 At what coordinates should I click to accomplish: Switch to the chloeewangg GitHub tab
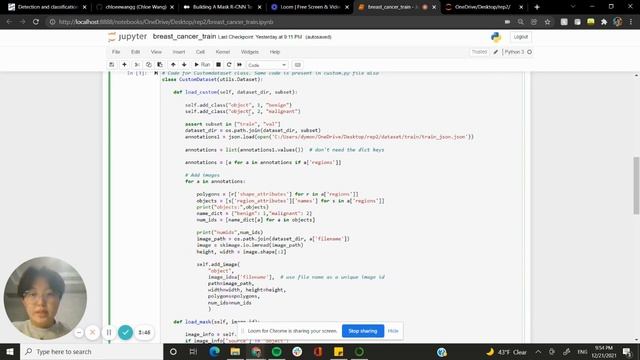click(x=135, y=7)
